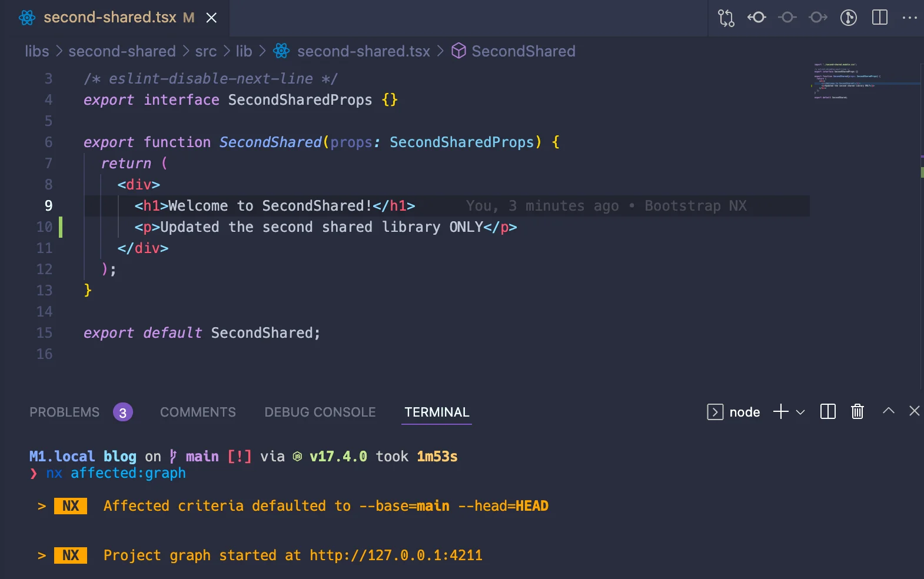Image resolution: width=924 pixels, height=579 pixels.
Task: Create a new terminal with plus icon
Action: click(780, 411)
